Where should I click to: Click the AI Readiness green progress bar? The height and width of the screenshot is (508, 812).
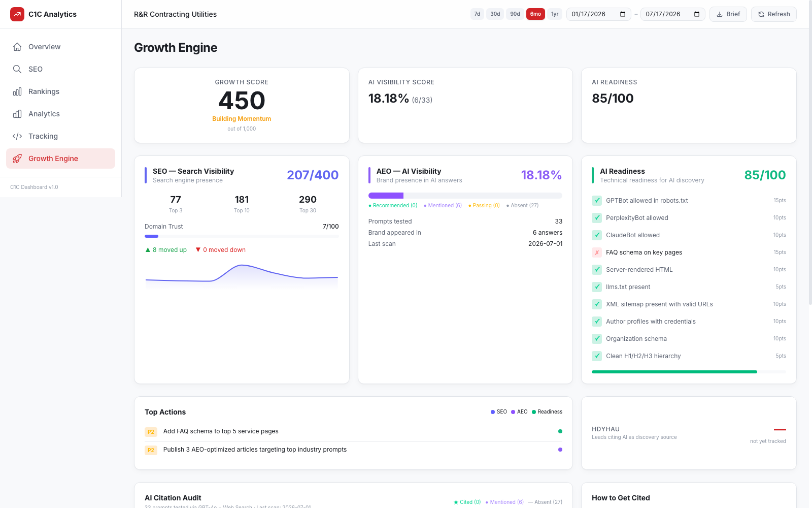tap(689, 372)
